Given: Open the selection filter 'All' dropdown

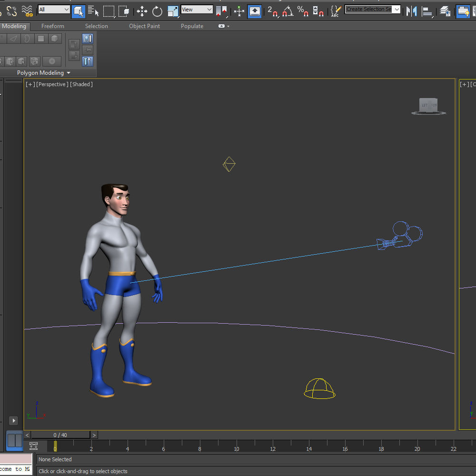Looking at the screenshot, I should pyautogui.click(x=54, y=10).
